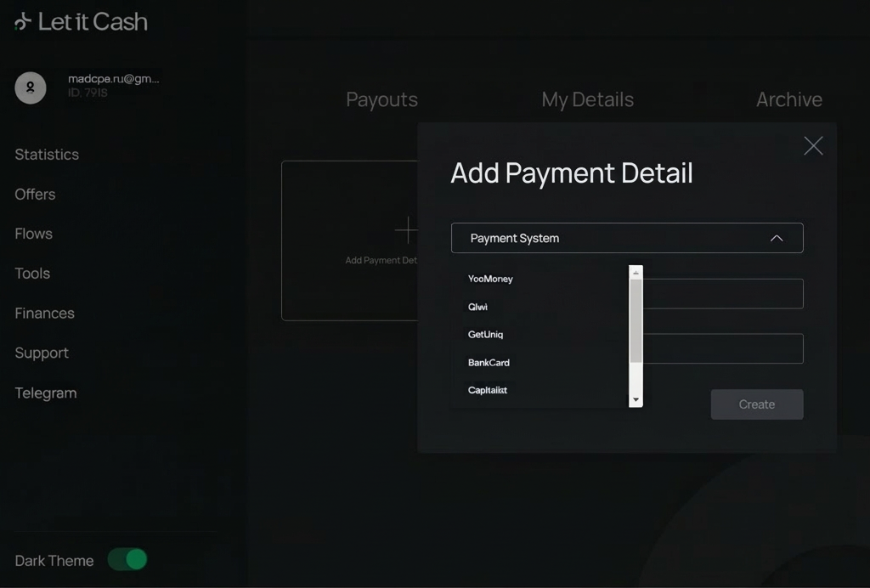Open Statistics in the sidebar
The image size is (870, 588).
pyautogui.click(x=47, y=154)
